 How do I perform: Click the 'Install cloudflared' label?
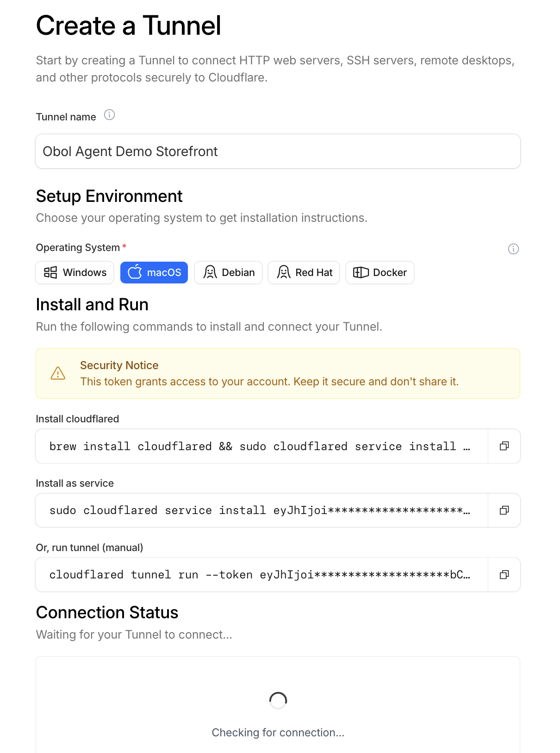(x=77, y=419)
